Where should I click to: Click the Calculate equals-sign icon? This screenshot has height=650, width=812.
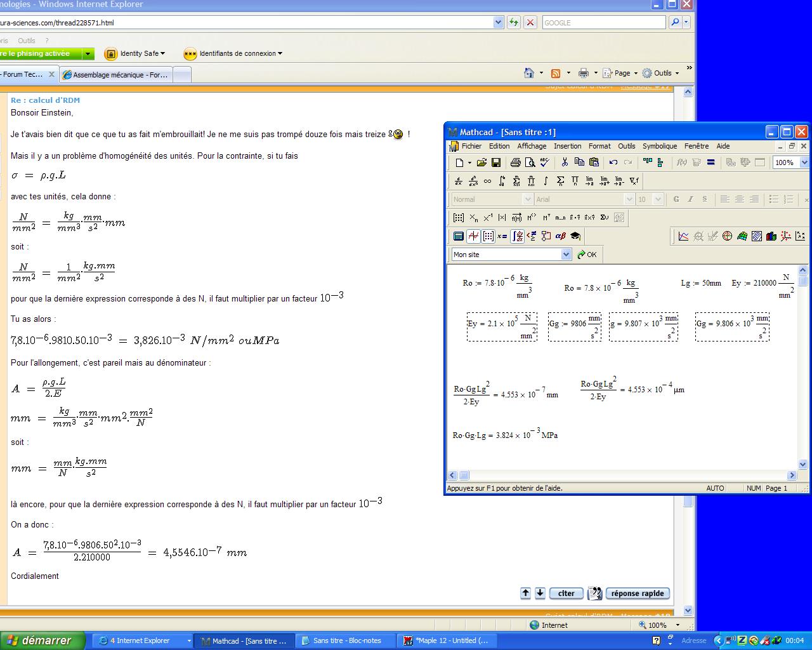pos(711,162)
